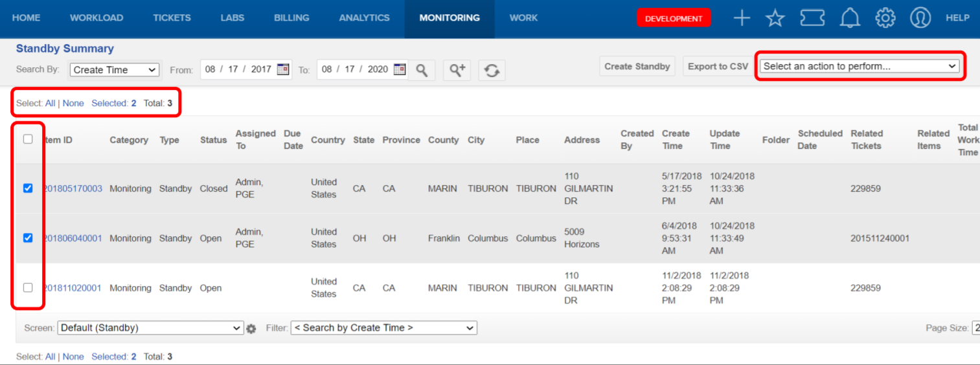Sort by Country column header

click(328, 140)
